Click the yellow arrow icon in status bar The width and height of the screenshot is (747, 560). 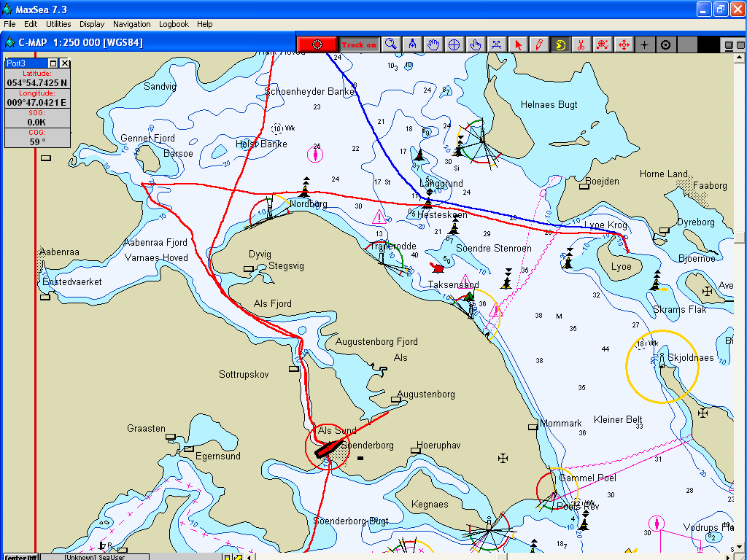pos(237,556)
